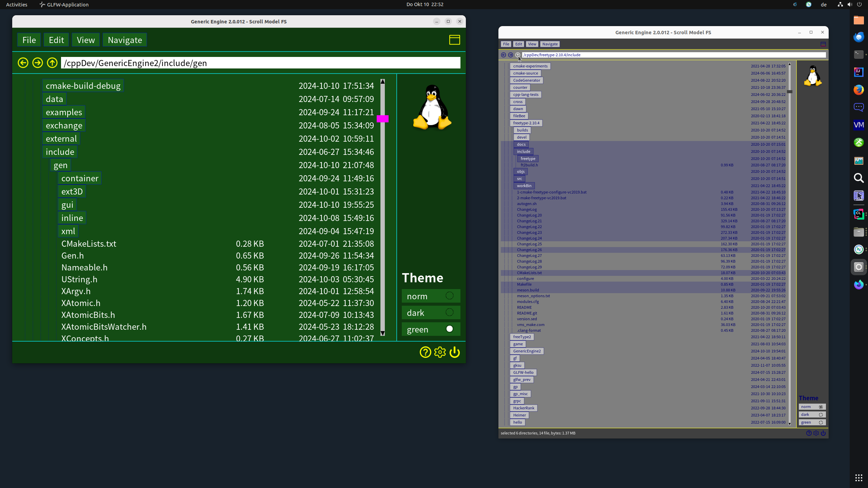Open the yellow settings gear icon
The height and width of the screenshot is (488, 868).
click(440, 352)
